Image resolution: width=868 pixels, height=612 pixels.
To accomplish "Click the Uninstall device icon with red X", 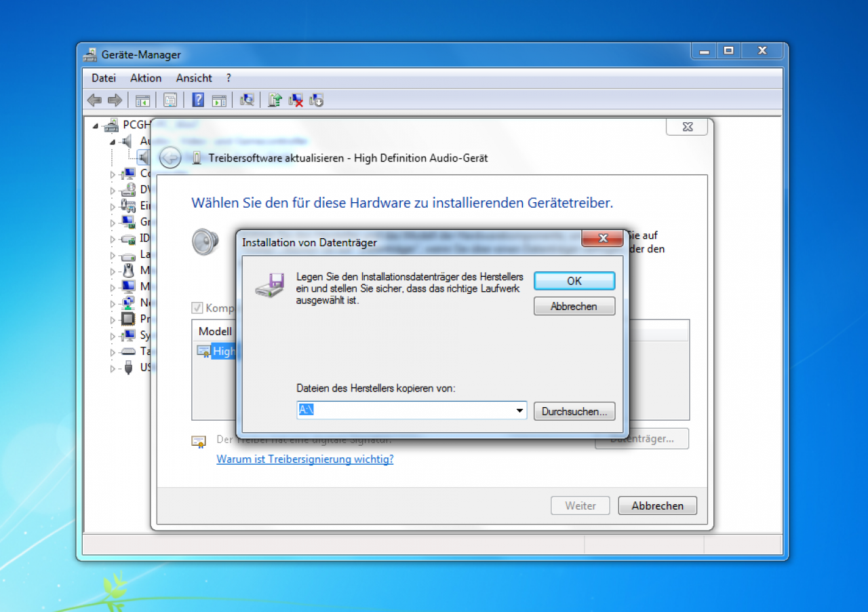I will tap(296, 100).
